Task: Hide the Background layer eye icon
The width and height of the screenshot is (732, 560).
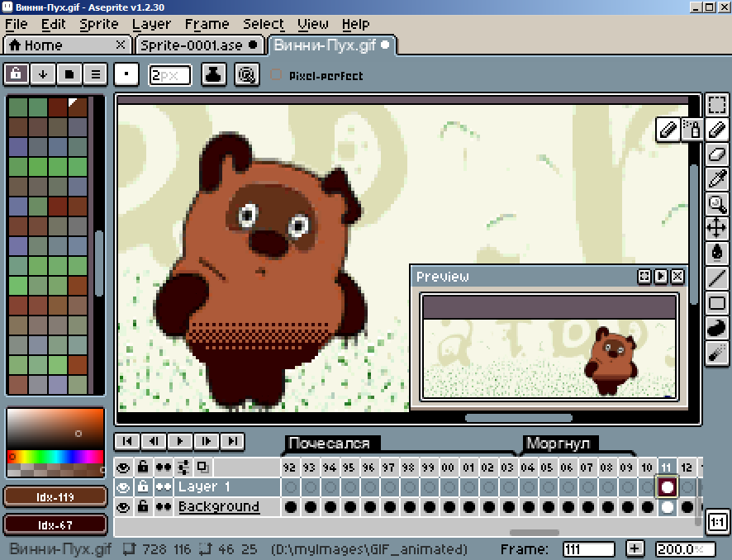Action: [123, 507]
